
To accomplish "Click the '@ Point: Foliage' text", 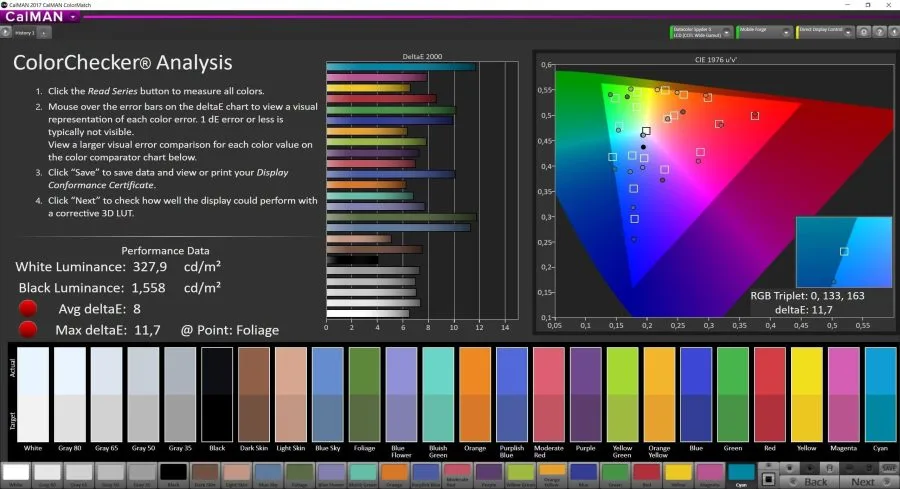I will (230, 330).
